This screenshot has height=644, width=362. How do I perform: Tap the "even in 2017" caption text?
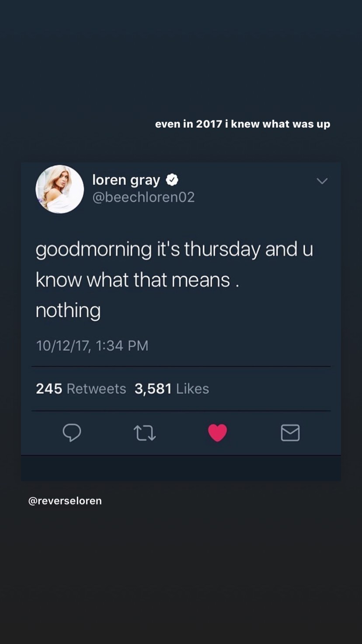pos(242,124)
